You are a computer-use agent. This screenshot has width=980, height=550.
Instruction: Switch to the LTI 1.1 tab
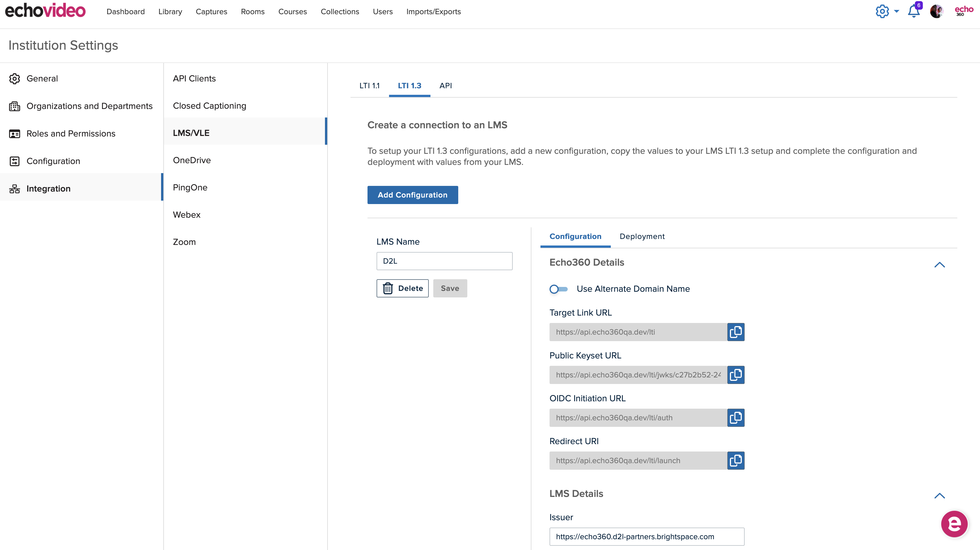369,86
